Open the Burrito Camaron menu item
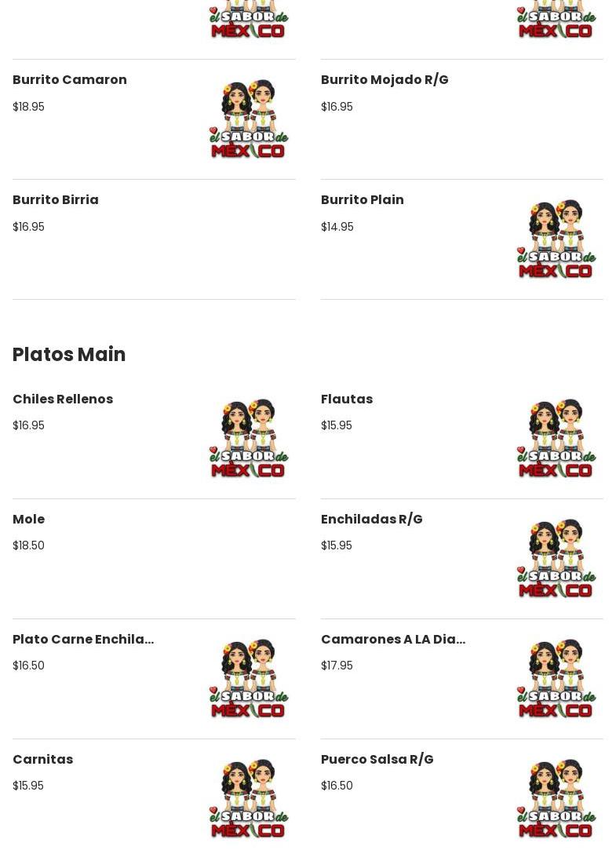 click(x=70, y=80)
